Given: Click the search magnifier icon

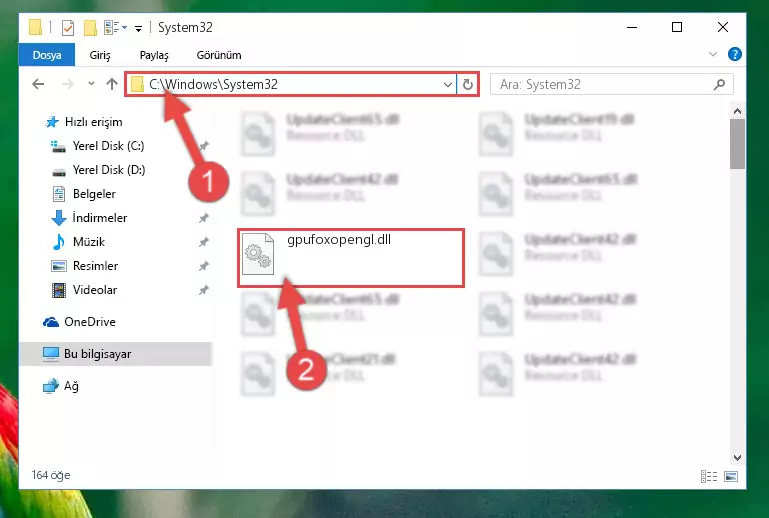Looking at the screenshot, I should click(719, 84).
